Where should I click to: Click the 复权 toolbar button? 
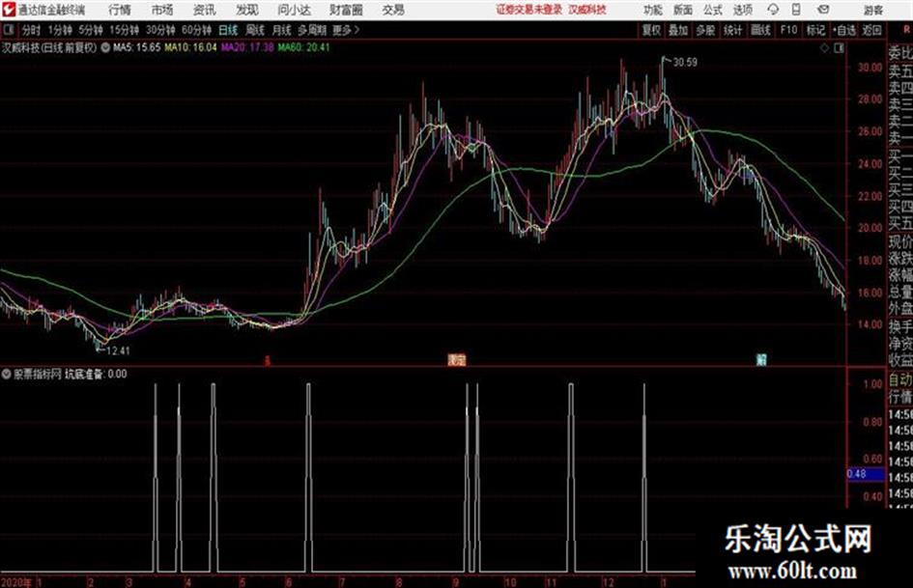tap(651, 30)
